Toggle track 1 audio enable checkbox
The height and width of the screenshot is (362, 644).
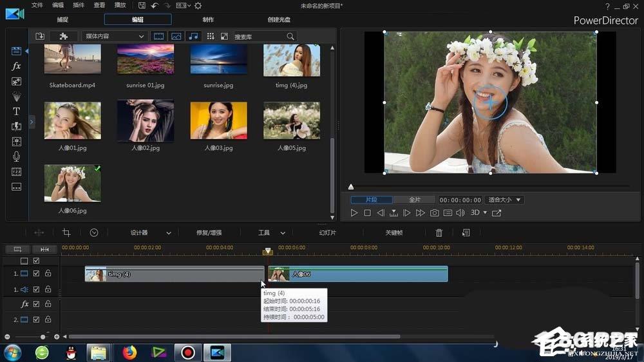click(36, 289)
